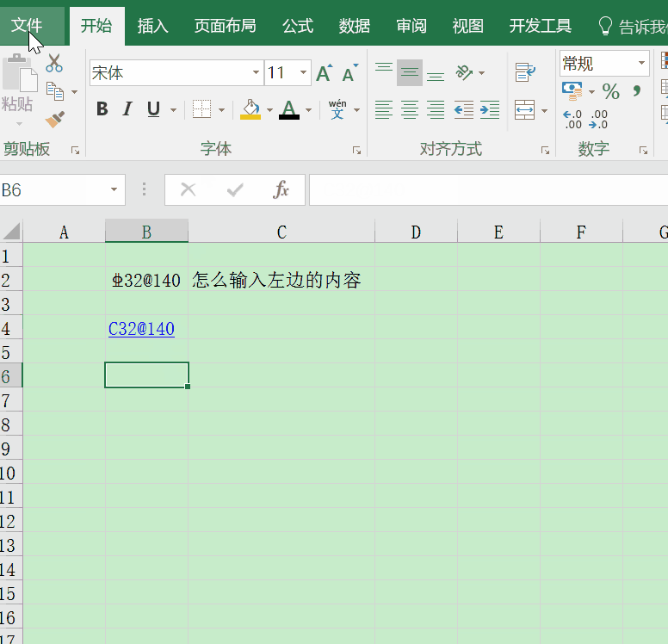Open 剪贴板 pane launcher
668x644 pixels.
click(x=76, y=151)
